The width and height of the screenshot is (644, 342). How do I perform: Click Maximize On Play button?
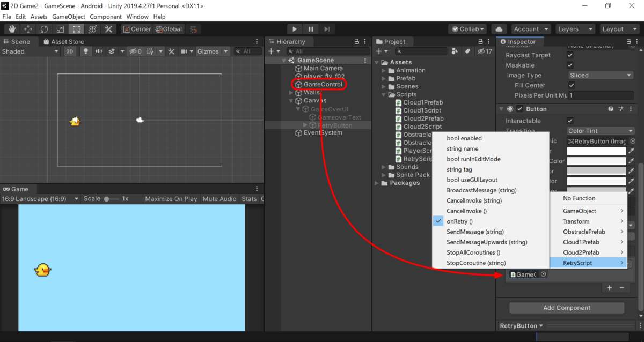171,199
